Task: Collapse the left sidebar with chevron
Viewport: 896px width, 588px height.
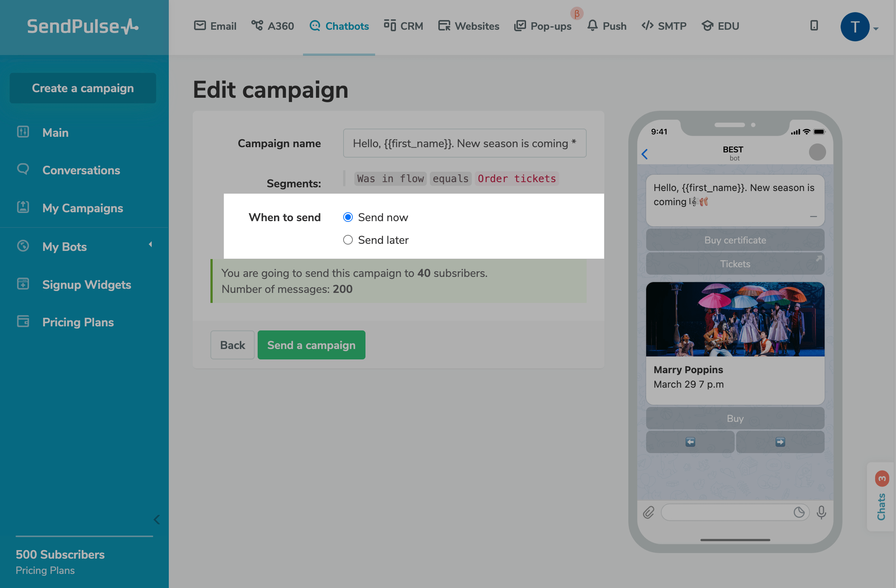Action: coord(157,520)
